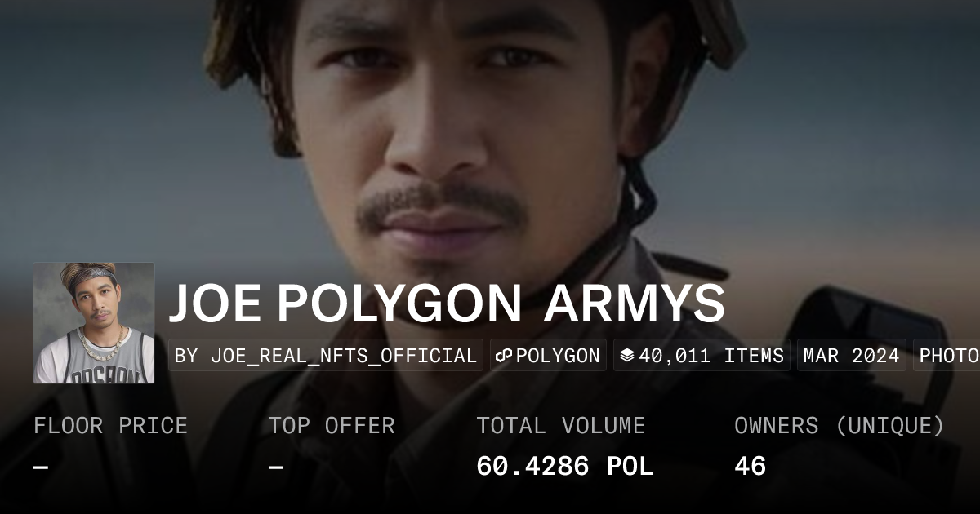
Task: Click the word BY before creator name
Action: [187, 356]
